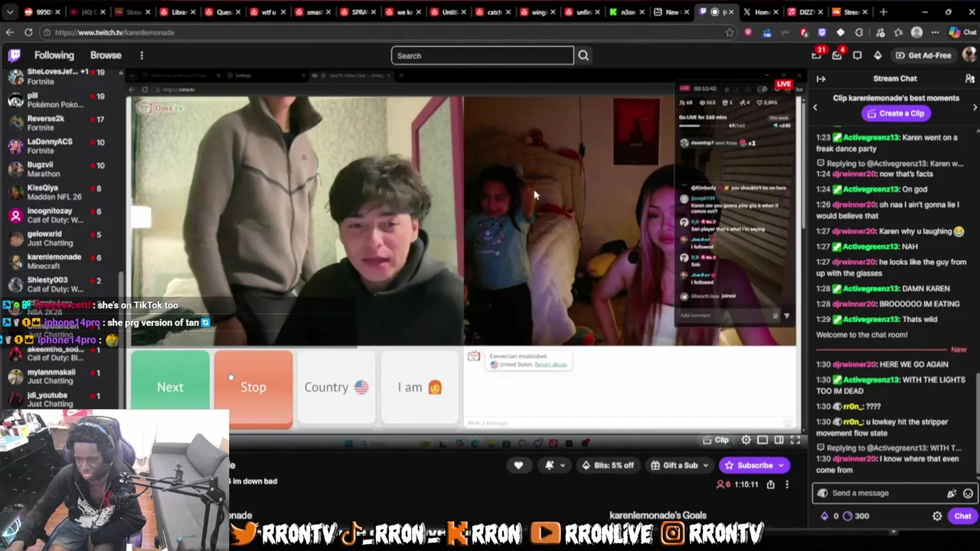This screenshot has width=980, height=551.
Task: Open the Country selector in OmeTV
Action: (x=336, y=387)
